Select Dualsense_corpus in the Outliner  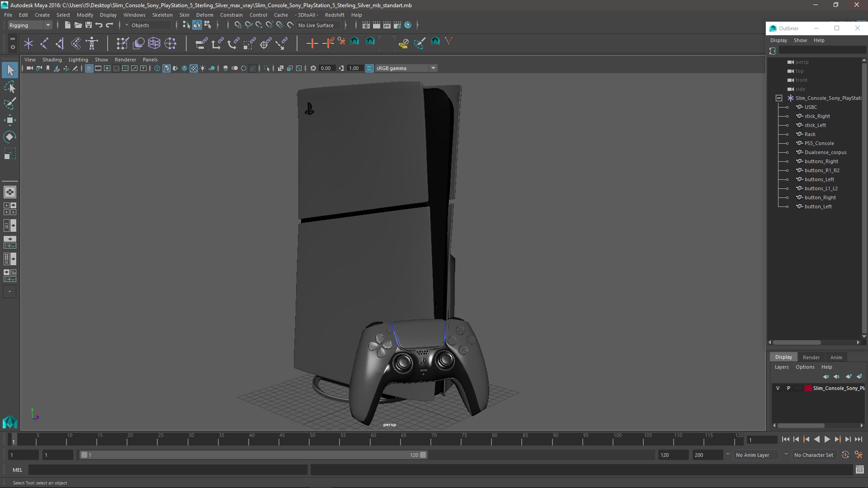pyautogui.click(x=826, y=152)
